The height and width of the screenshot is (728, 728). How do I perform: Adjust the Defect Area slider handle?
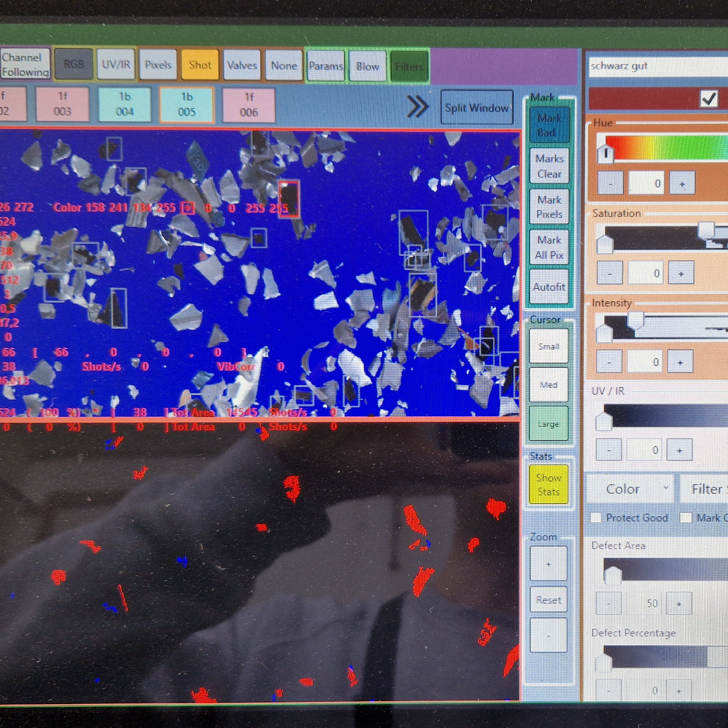click(613, 575)
